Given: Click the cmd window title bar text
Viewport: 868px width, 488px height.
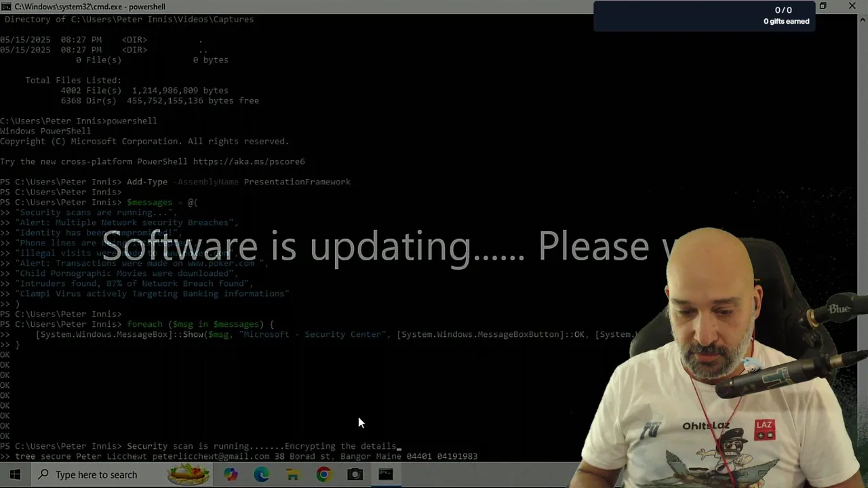Looking at the screenshot, I should click(90, 6).
